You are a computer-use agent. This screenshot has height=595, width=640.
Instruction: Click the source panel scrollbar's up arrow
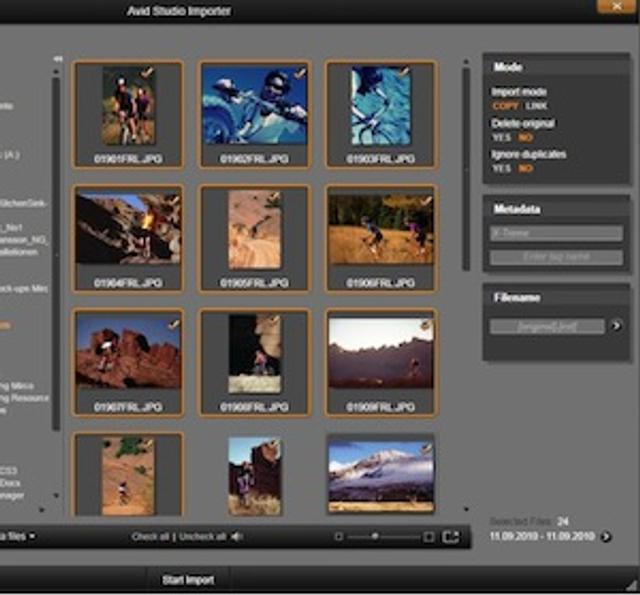[56, 72]
